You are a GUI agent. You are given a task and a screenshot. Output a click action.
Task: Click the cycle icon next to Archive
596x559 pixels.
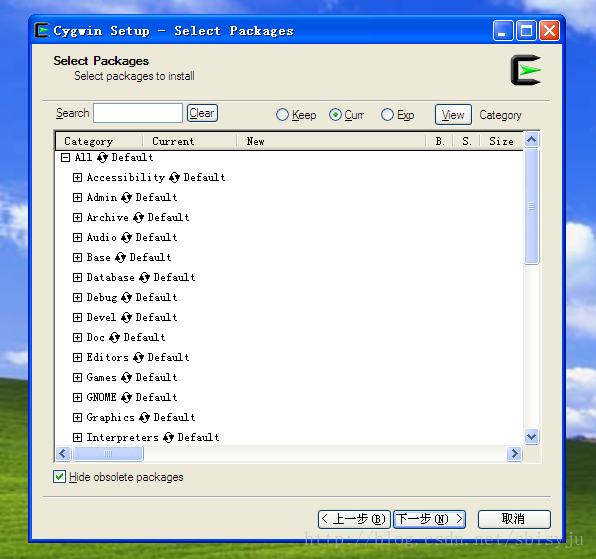[138, 217]
